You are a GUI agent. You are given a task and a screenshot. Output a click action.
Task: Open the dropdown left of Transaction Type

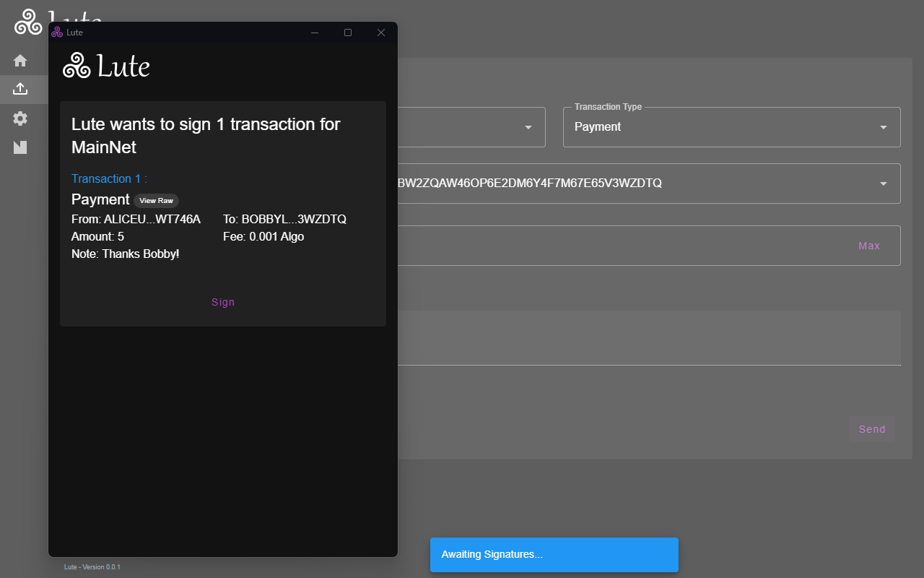(x=528, y=127)
